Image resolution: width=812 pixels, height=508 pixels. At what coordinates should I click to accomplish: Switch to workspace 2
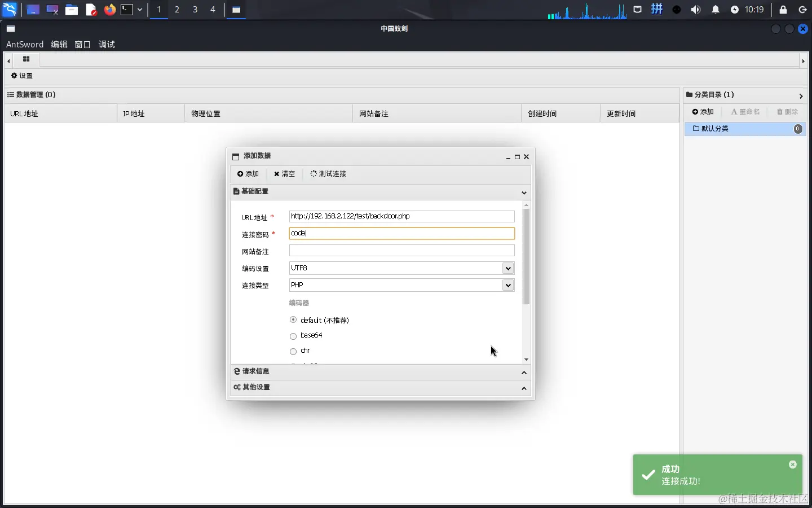177,10
